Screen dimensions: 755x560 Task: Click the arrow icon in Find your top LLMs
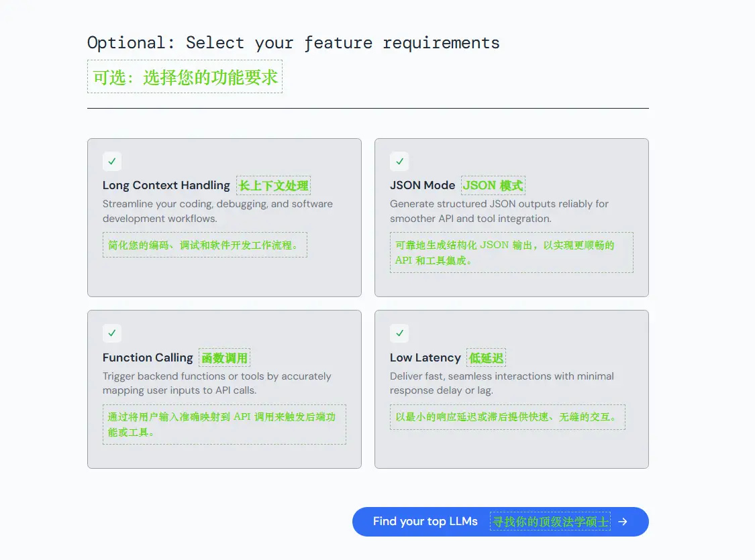(623, 522)
